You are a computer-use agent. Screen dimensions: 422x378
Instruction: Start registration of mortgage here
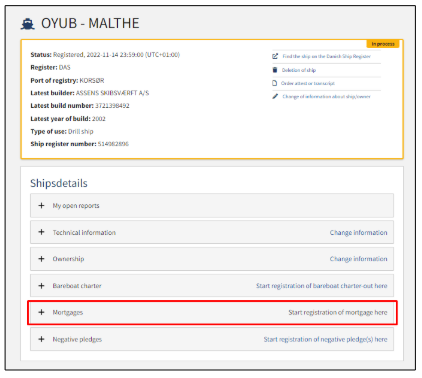pos(338,312)
